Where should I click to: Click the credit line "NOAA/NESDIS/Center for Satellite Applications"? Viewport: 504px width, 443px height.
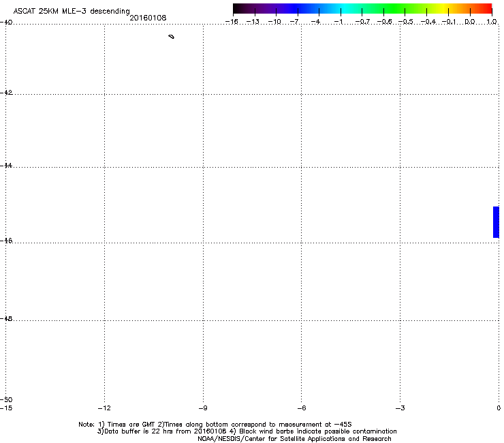pyautogui.click(x=294, y=439)
